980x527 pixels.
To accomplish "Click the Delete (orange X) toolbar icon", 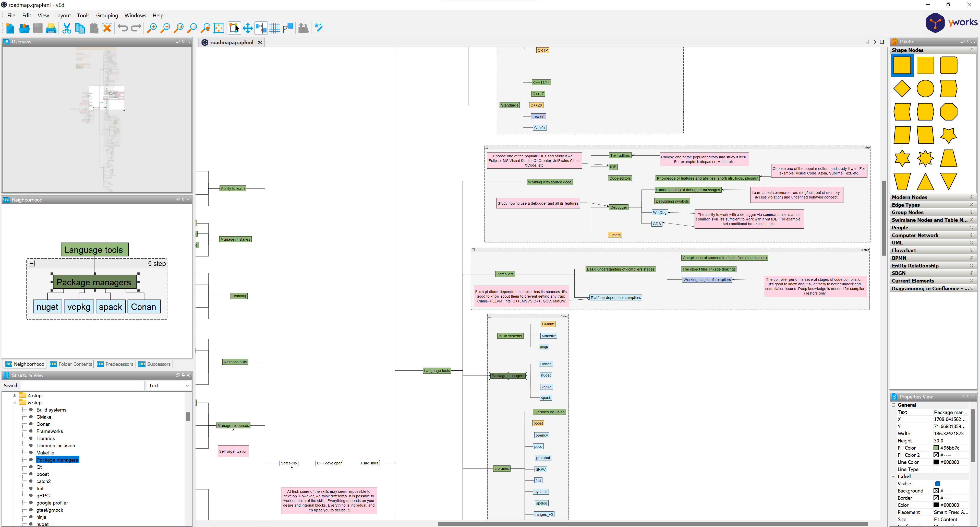I will 107,28.
